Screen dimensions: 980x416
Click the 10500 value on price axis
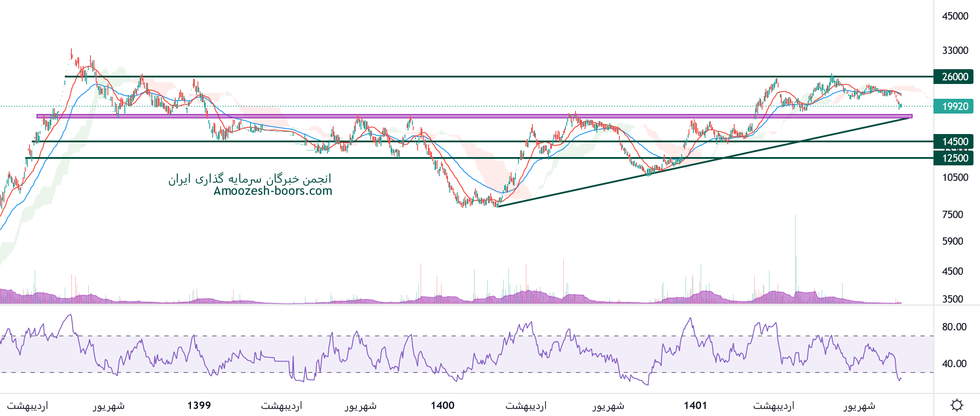[x=955, y=178]
